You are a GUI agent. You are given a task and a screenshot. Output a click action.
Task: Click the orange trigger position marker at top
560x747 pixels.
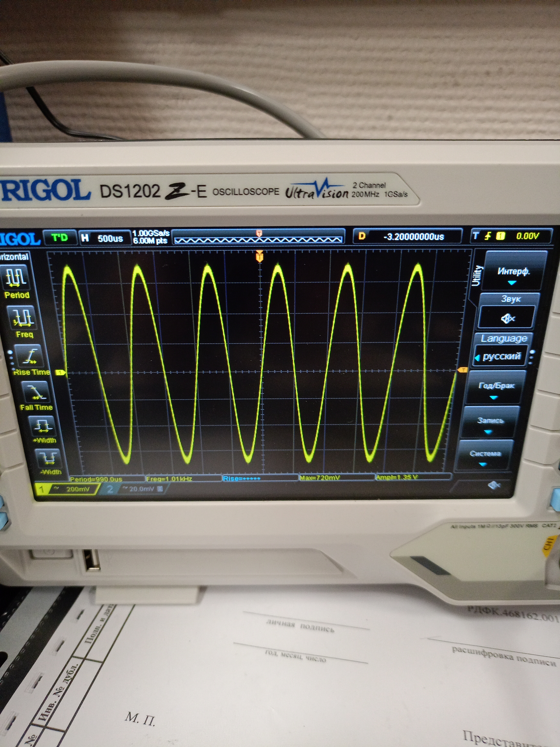click(x=259, y=257)
